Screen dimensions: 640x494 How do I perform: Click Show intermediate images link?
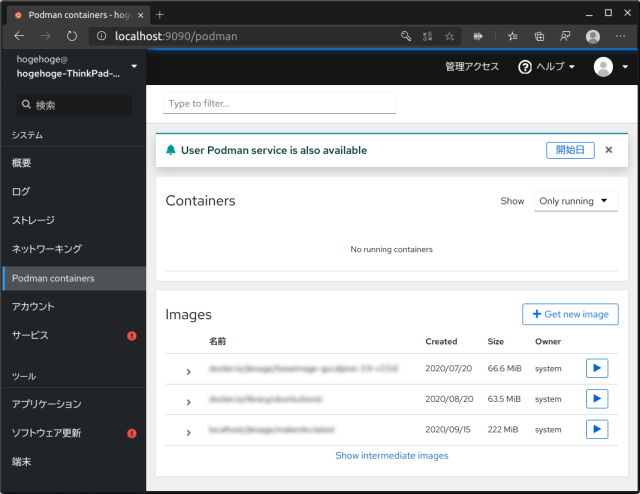coord(392,456)
